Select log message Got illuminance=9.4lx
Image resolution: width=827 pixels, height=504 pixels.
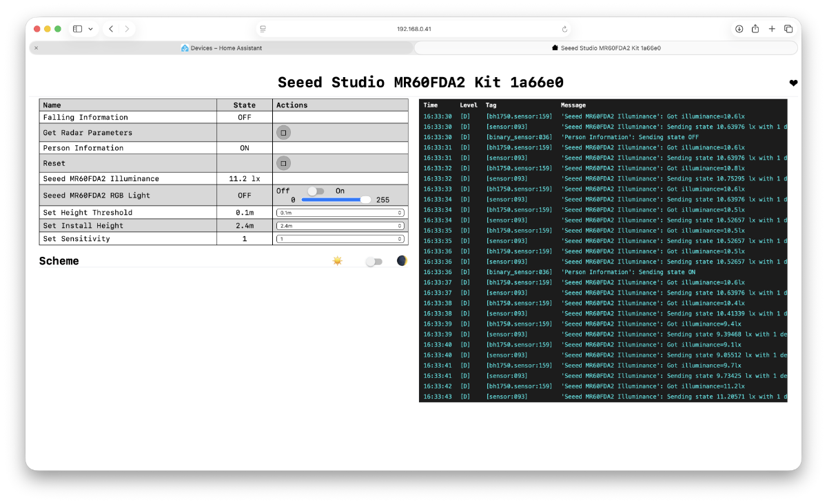(x=651, y=324)
